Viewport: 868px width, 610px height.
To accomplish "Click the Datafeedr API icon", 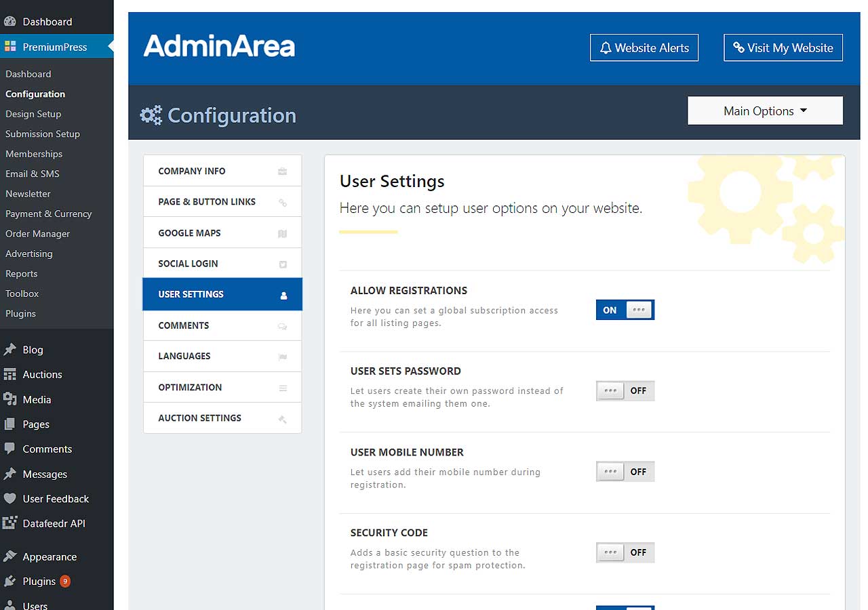I will point(9,523).
